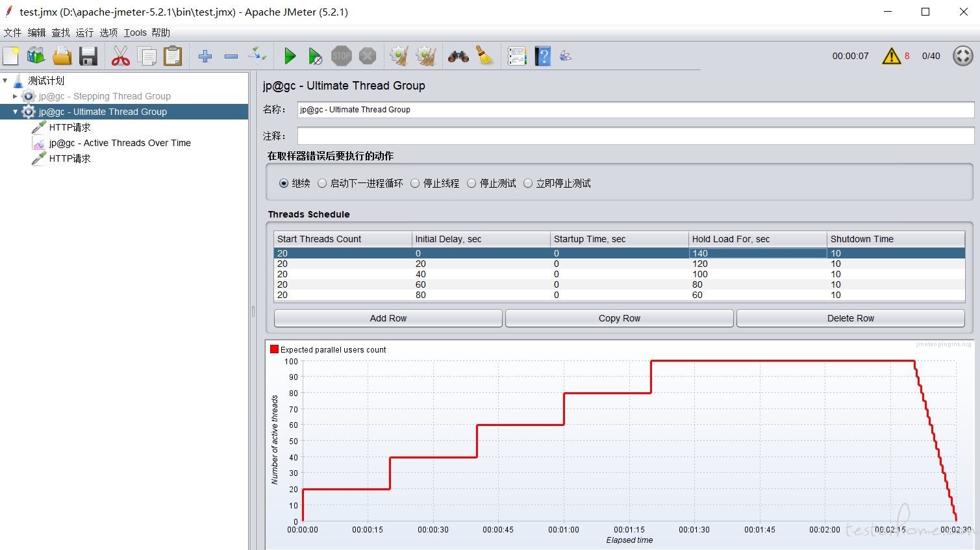Click the jmeter-plugins.org link in chart
980x550 pixels.
point(944,344)
